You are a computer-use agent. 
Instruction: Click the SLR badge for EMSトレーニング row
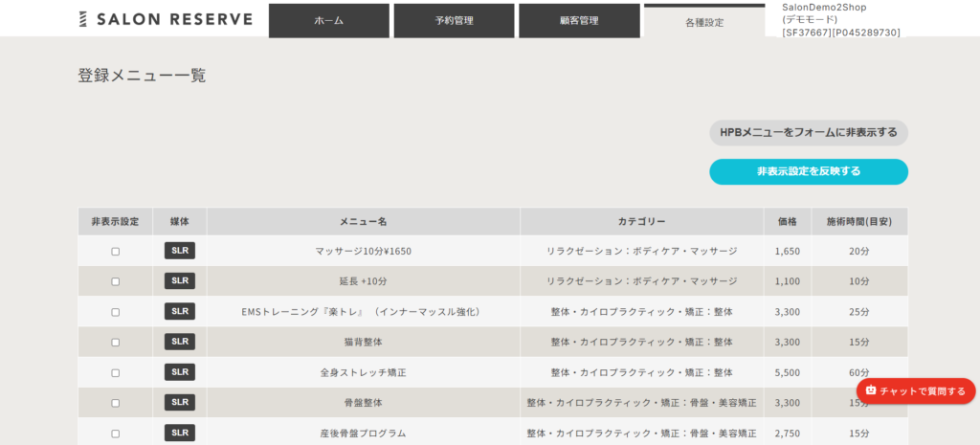[x=180, y=311]
